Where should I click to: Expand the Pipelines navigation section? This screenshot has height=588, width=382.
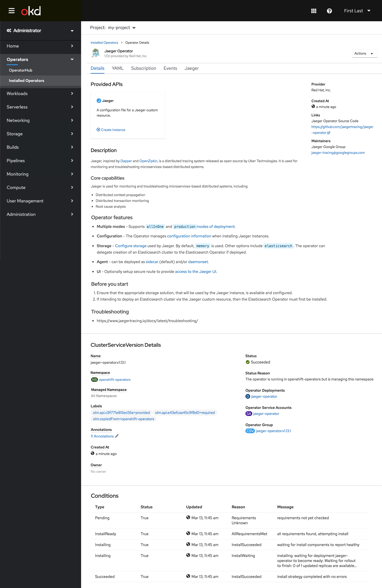[41, 161]
